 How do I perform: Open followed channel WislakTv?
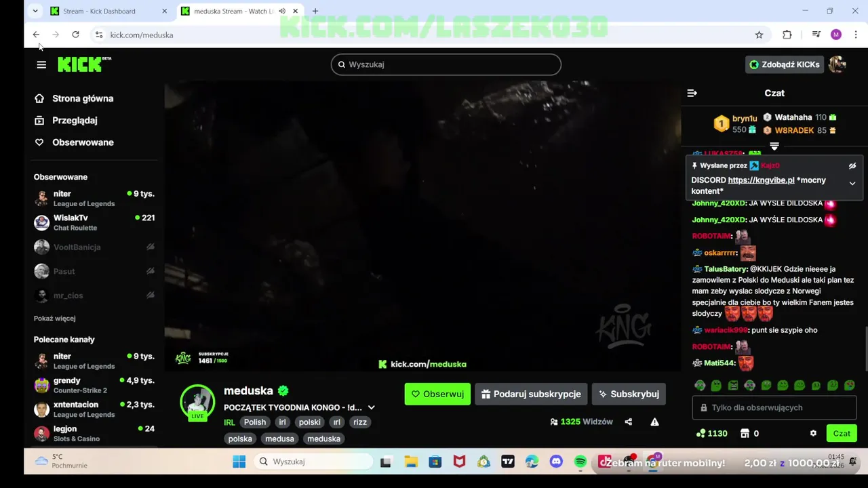coord(94,222)
